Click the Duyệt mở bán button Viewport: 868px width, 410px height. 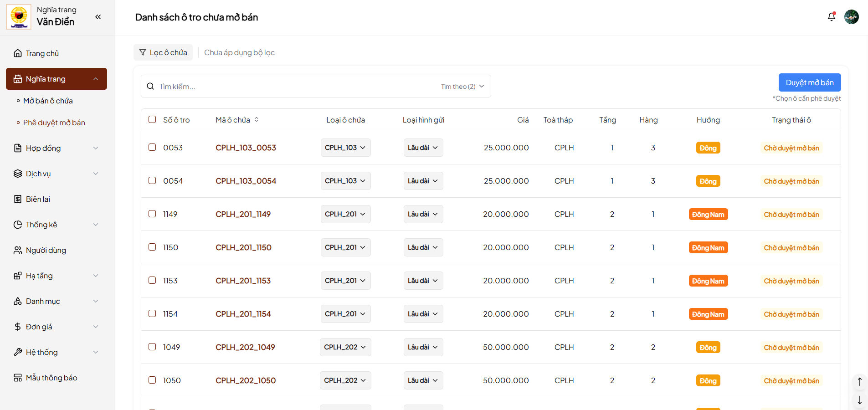pos(809,82)
